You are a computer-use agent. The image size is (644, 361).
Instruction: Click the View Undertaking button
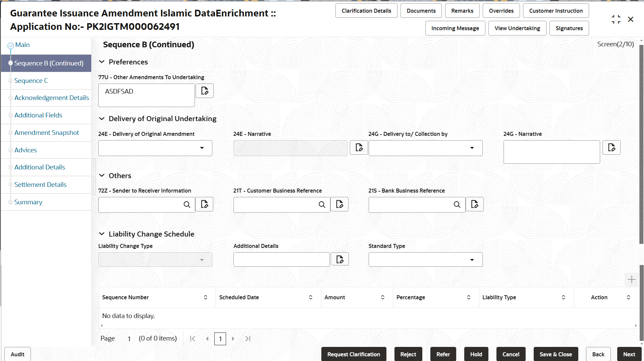pyautogui.click(x=517, y=28)
